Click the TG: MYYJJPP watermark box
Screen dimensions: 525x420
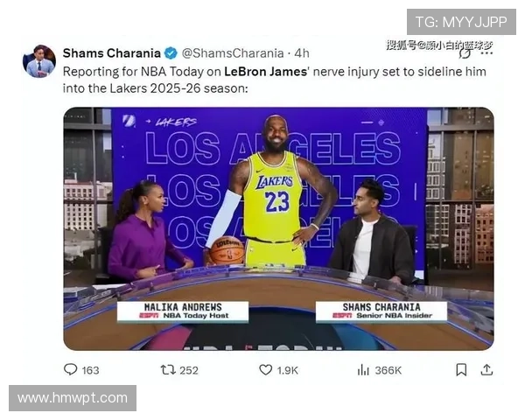(461, 22)
